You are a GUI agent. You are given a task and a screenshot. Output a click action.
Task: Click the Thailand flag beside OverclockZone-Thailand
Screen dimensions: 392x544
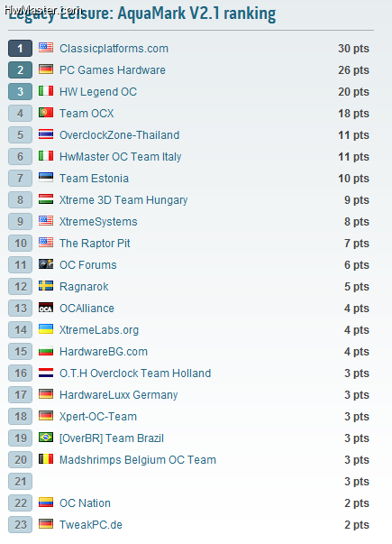pyautogui.click(x=46, y=134)
